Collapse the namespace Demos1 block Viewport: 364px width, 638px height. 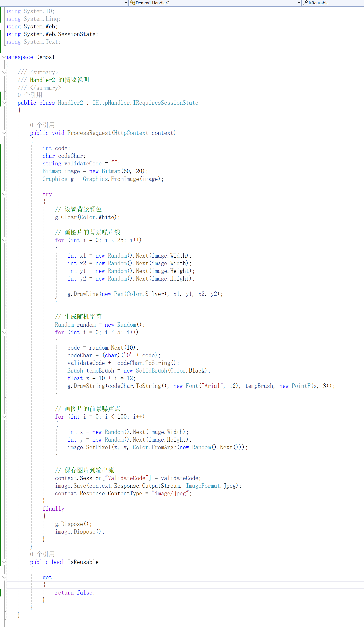4,57
